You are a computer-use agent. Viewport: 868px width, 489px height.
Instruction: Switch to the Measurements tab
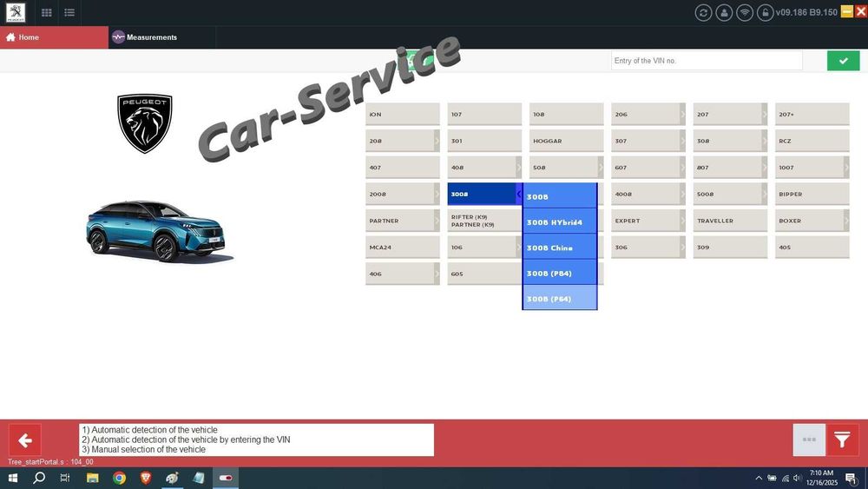(161, 37)
